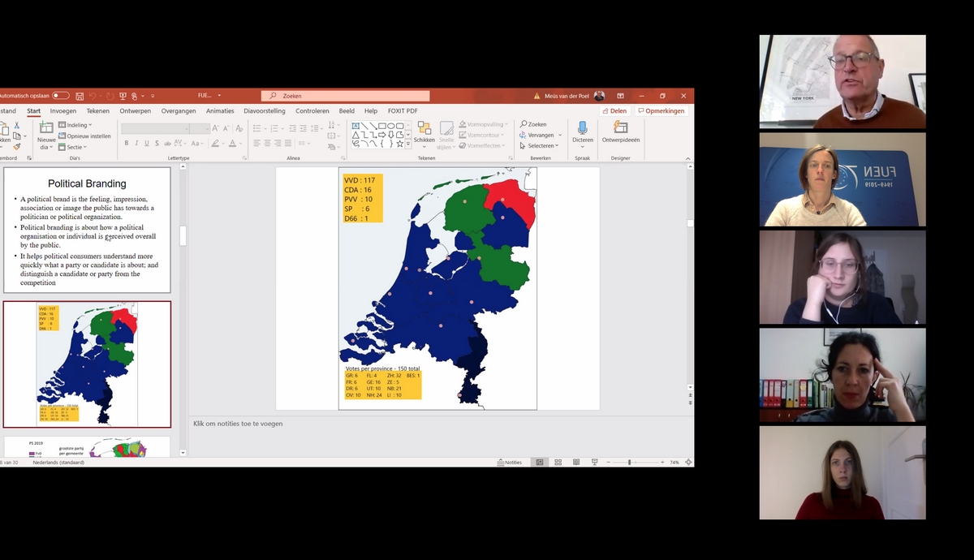Switch to reading view
The image size is (974, 560).
576,462
